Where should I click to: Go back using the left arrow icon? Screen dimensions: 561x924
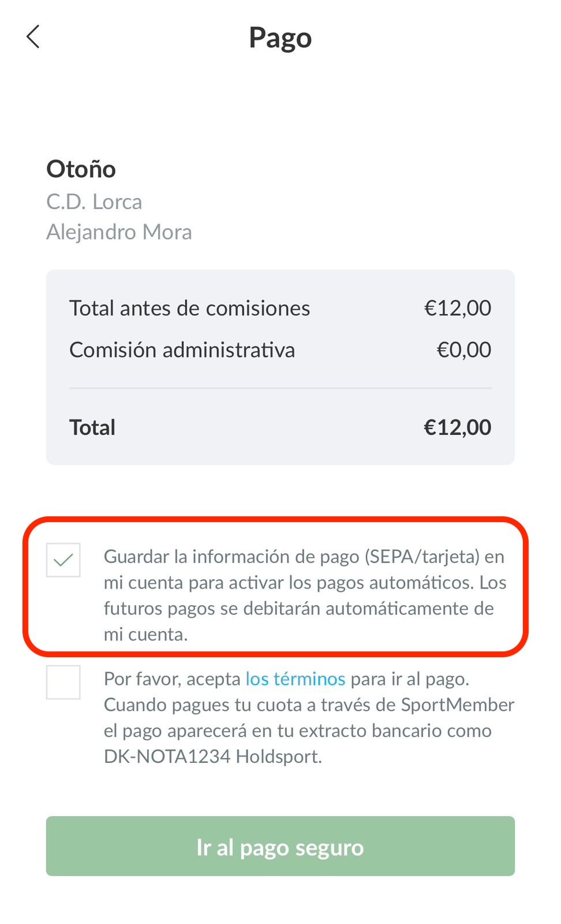tap(33, 37)
